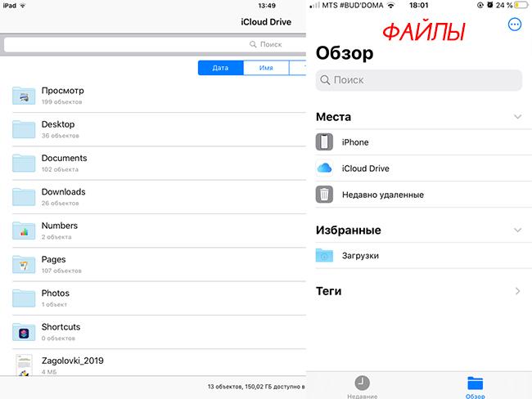The image size is (532, 399).
Task: Tap the 'Shortcuts' folder name
Action: pos(61,327)
